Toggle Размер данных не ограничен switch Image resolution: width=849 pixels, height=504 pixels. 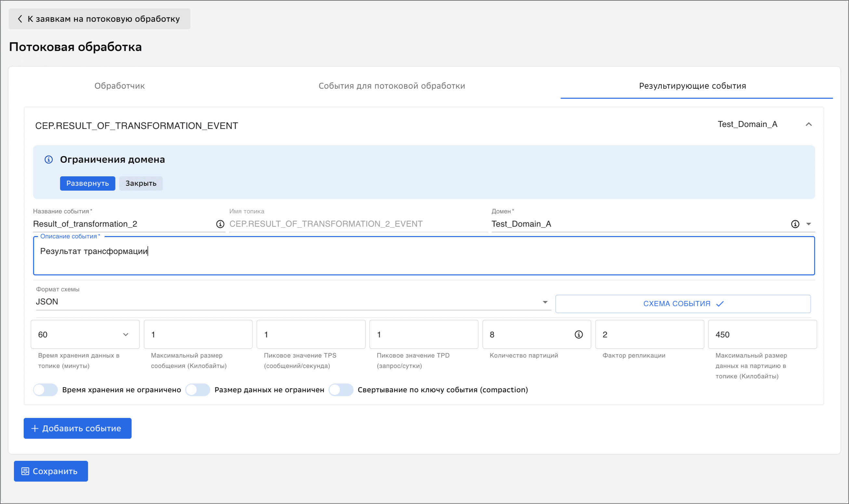(198, 390)
